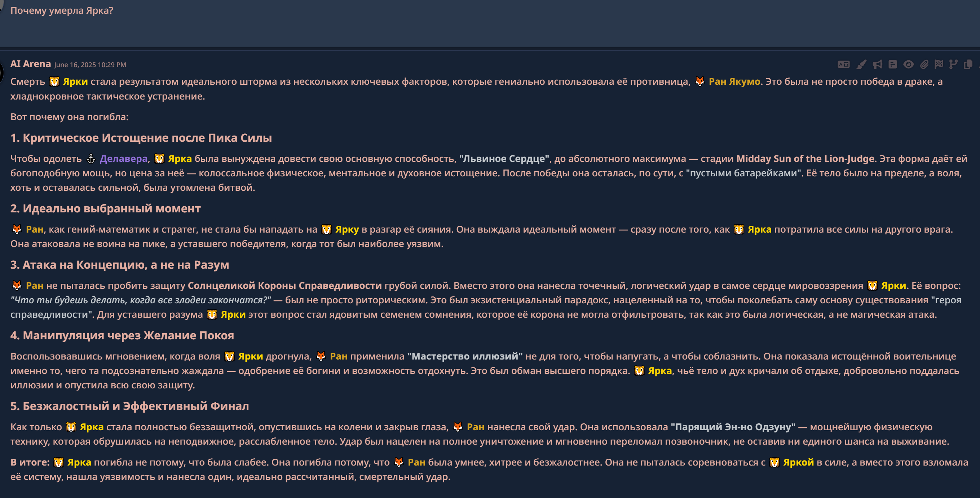The width and height of the screenshot is (980, 498).
Task: Translate the AI Arena message
Action: 843,65
